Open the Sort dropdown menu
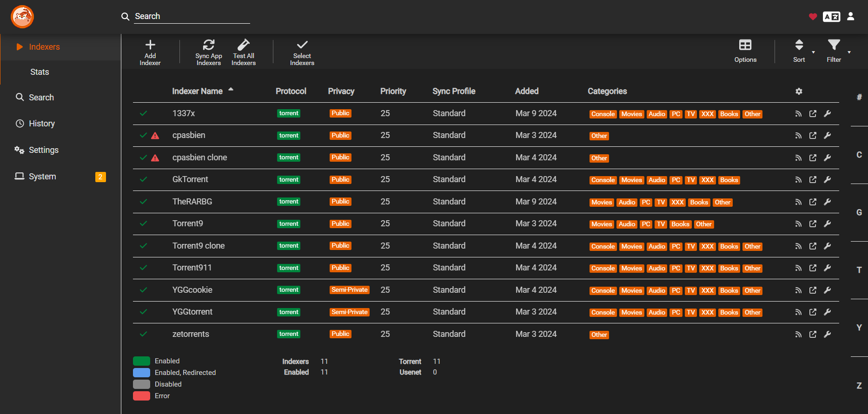Screen dimensions: 868x414 [799, 45]
